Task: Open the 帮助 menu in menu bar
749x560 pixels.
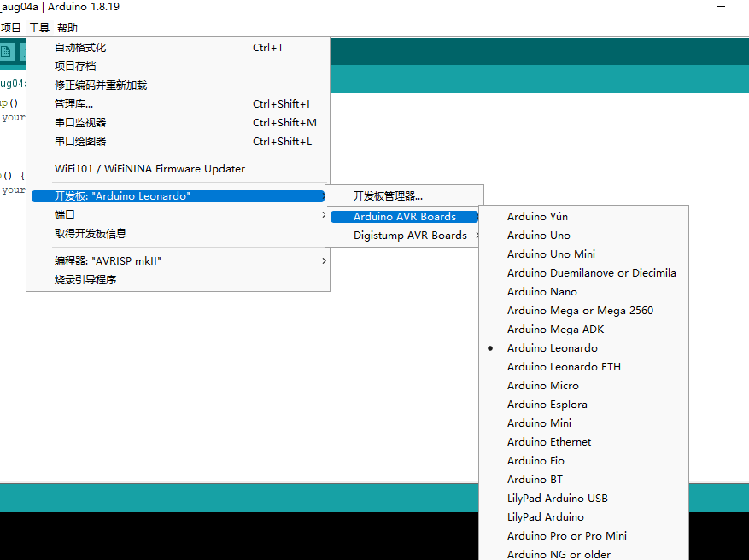Action: click(x=67, y=28)
